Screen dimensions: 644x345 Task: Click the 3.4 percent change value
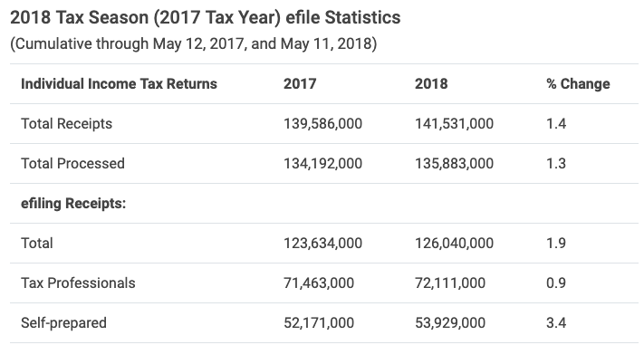pos(556,323)
